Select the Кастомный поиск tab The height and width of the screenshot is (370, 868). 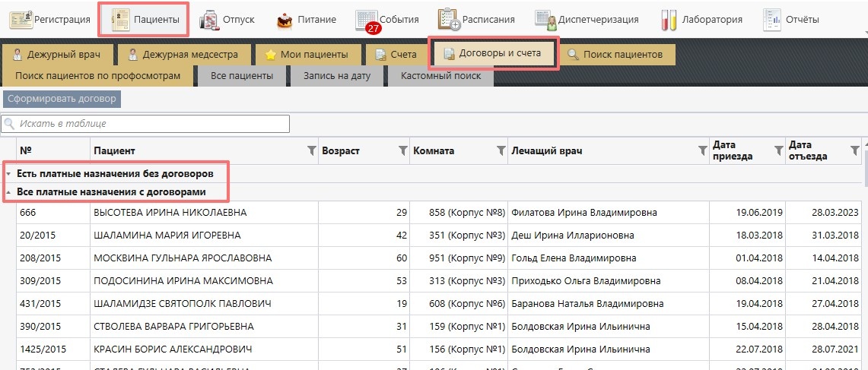(x=440, y=76)
